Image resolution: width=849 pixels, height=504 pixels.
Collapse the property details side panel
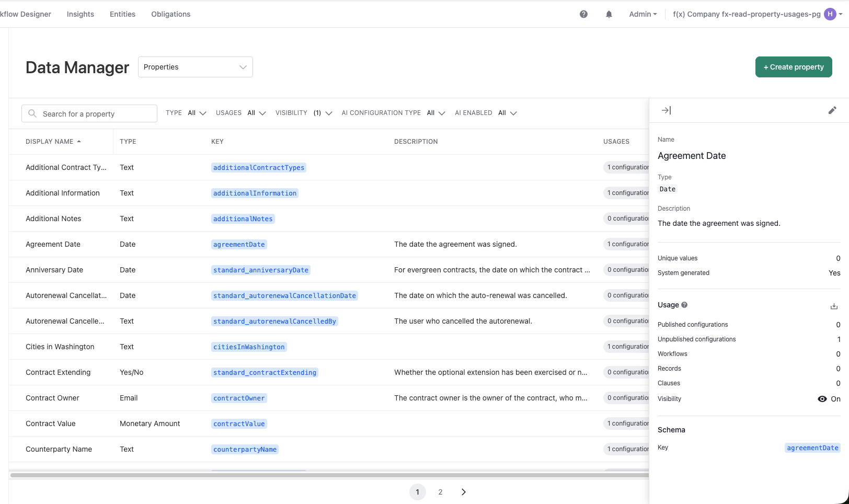pos(666,110)
